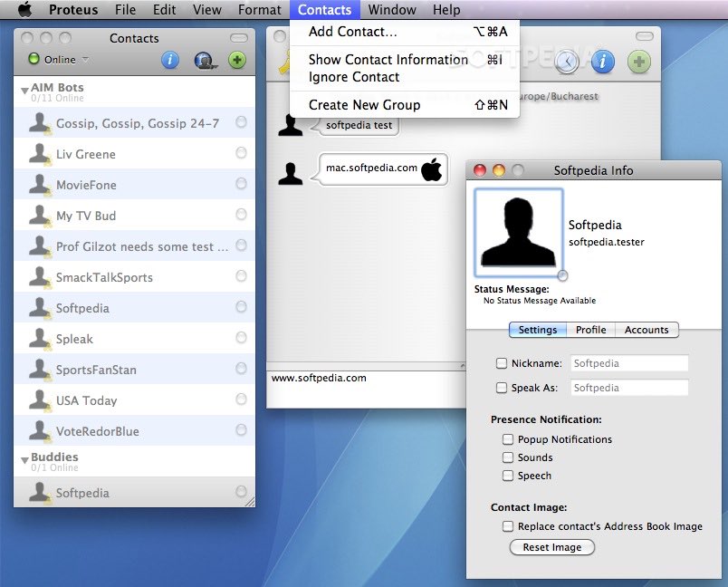
Task: Select Add Contact… menu item
Action: click(x=404, y=32)
